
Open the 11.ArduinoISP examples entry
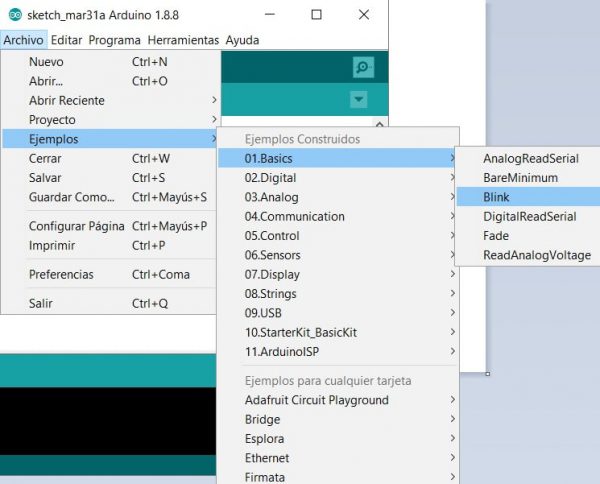tap(338, 352)
